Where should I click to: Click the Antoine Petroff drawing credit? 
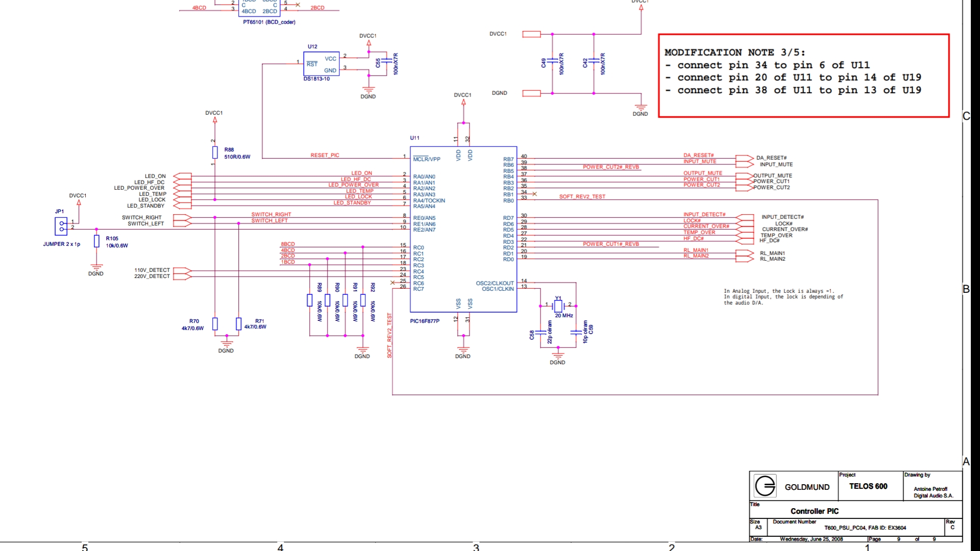pos(930,489)
